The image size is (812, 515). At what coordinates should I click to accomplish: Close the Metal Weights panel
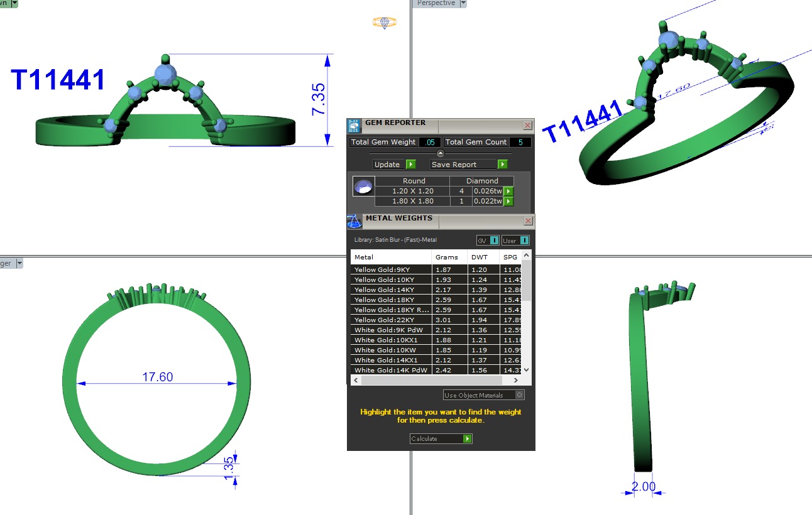tap(528, 221)
